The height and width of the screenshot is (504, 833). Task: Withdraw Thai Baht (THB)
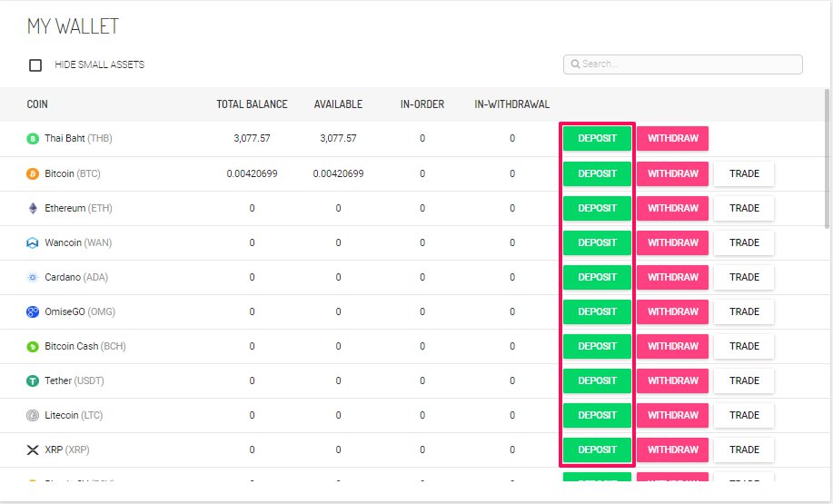pyautogui.click(x=672, y=138)
